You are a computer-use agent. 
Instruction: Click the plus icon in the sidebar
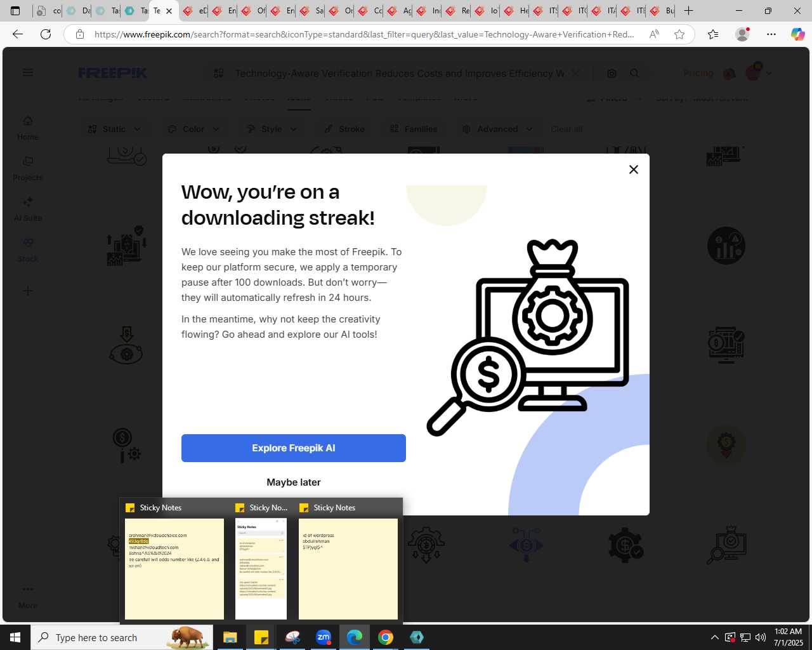click(28, 291)
